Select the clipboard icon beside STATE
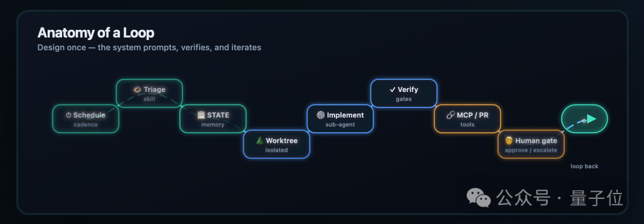This screenshot has height=224, width=644. click(201, 115)
